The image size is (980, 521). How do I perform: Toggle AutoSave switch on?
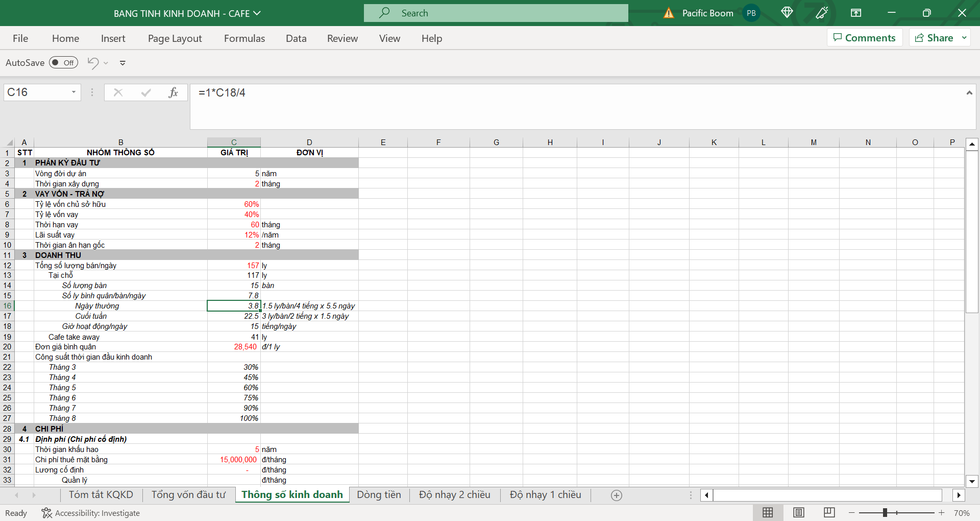click(x=63, y=63)
